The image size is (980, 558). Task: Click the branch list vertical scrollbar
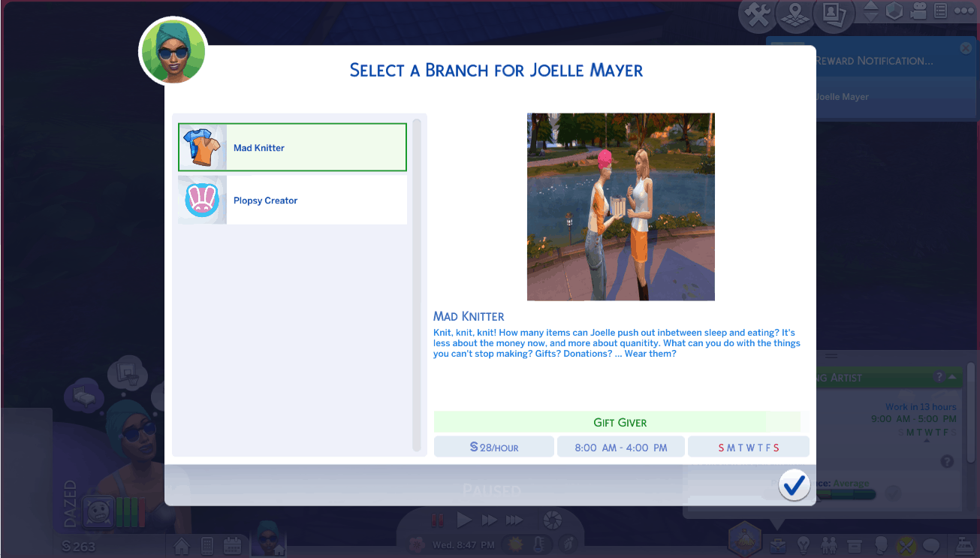[x=417, y=284]
